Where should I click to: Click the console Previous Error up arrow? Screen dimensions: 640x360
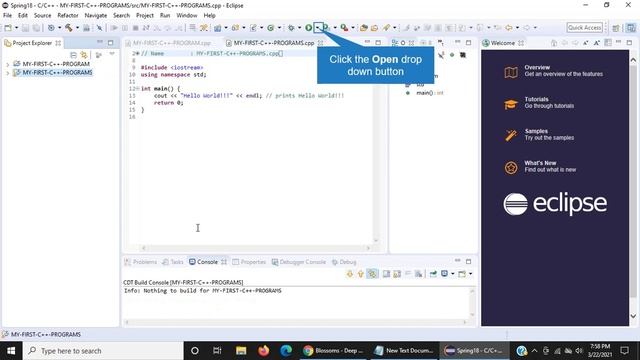click(360, 274)
